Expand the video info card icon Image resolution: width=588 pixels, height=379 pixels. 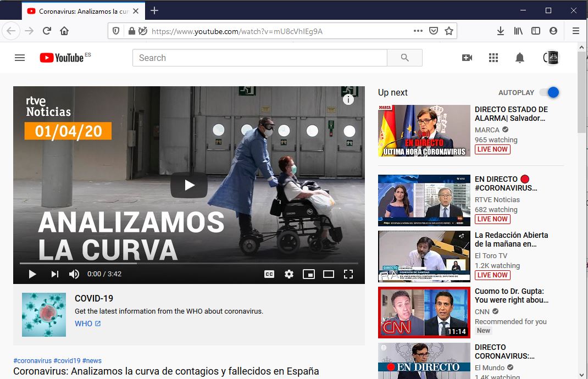(348, 99)
